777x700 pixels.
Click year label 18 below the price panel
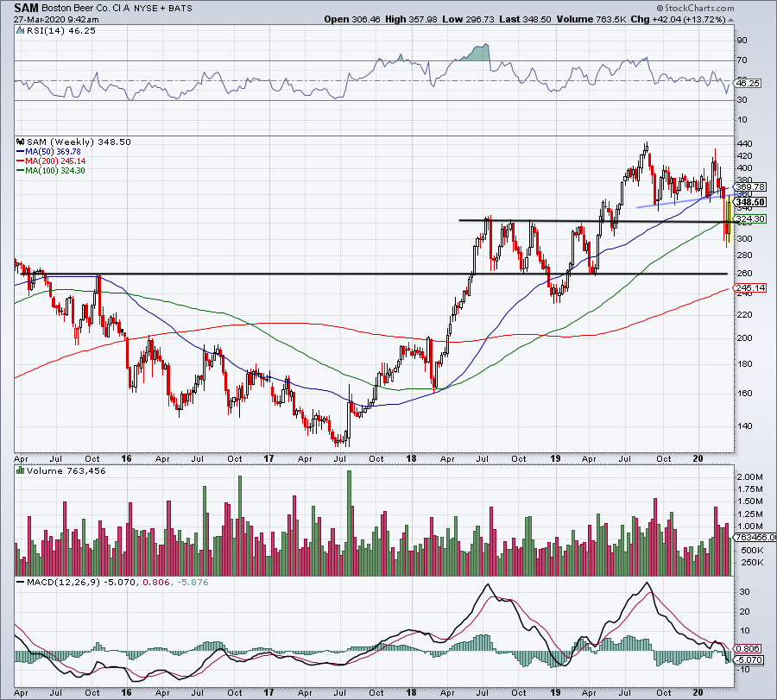tap(411, 458)
